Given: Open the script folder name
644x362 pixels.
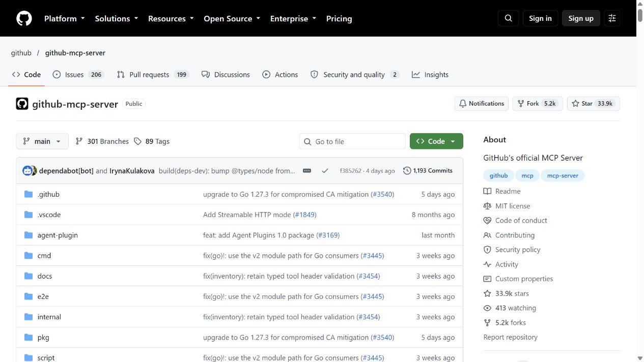Looking at the screenshot, I should (46, 357).
